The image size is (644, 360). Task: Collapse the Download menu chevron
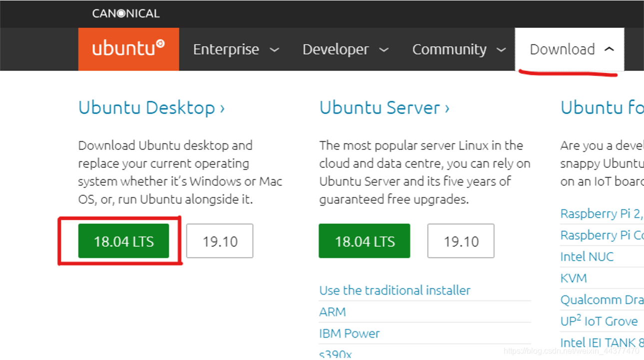point(609,49)
